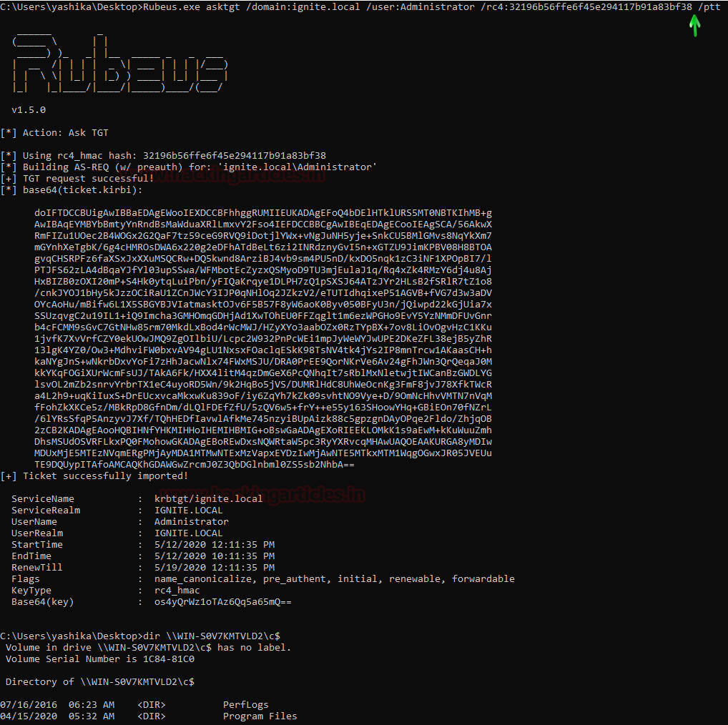The height and width of the screenshot is (725, 728).
Task: Click the UserName value Administrator
Action: pyautogui.click(x=191, y=522)
